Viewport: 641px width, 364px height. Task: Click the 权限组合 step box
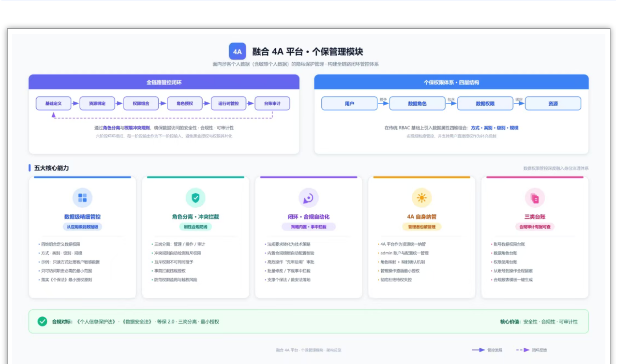[x=141, y=103]
